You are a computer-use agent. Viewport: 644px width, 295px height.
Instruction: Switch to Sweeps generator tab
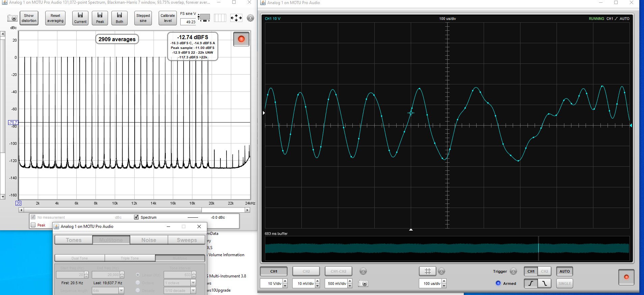pos(187,240)
